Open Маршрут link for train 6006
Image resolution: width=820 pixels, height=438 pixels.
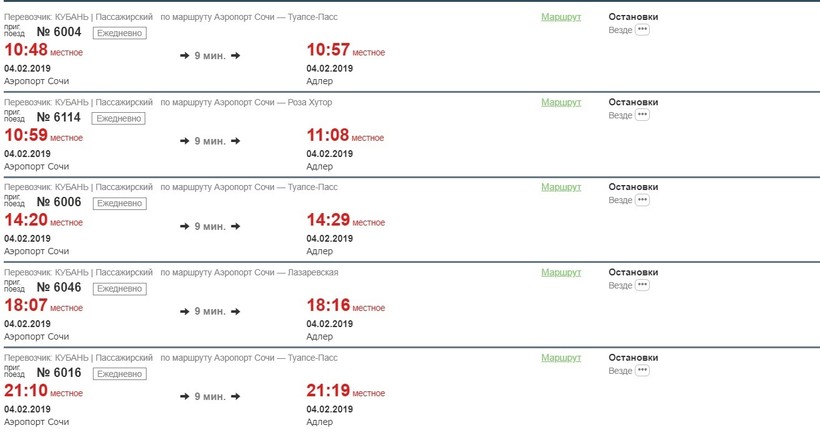[x=560, y=187]
